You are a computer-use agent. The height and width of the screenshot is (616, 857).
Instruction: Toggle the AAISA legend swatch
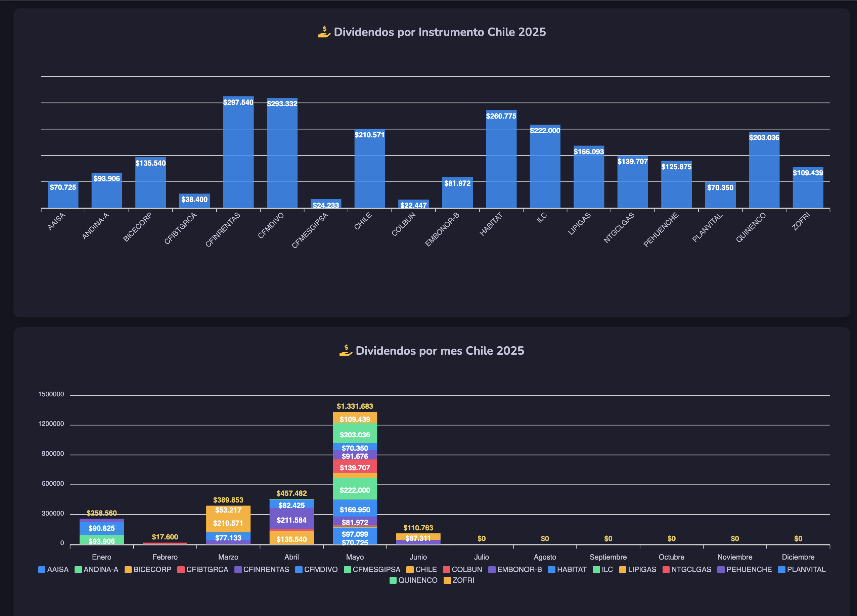42,570
